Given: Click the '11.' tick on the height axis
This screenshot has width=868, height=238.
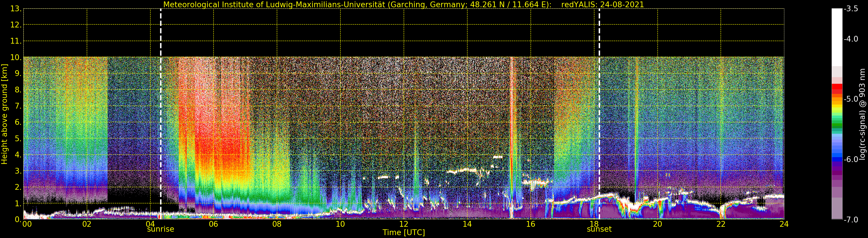Looking at the screenshot, I should click(x=16, y=41).
